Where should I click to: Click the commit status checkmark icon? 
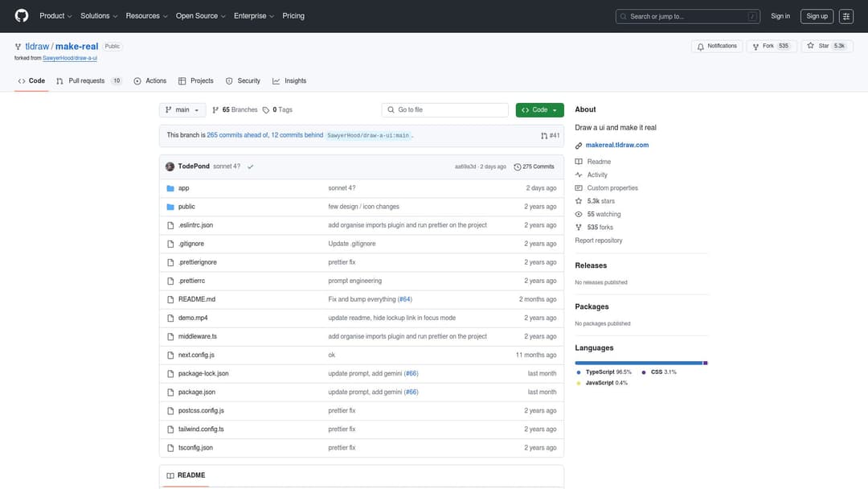(250, 166)
